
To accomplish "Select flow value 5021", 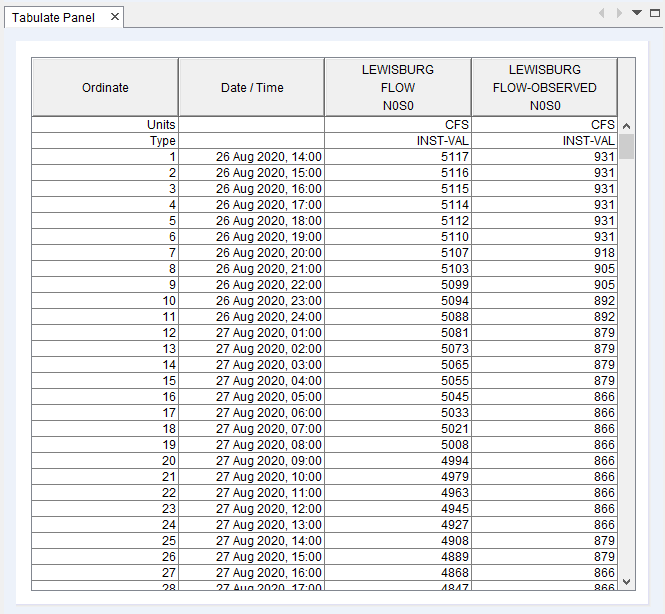I will coord(398,429).
